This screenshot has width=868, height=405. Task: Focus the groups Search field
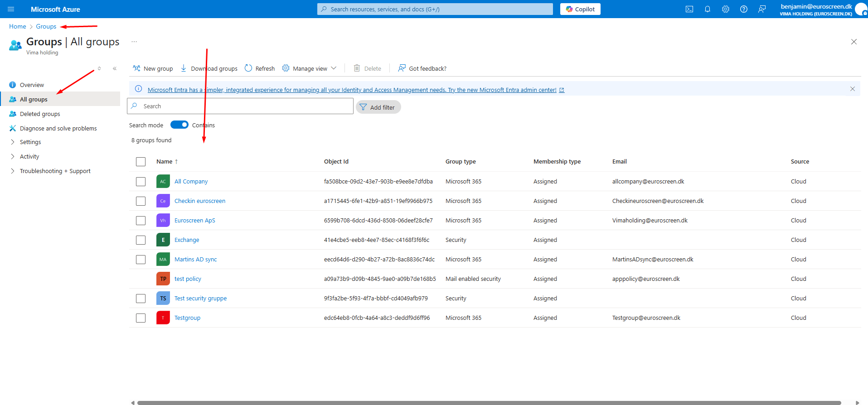[240, 106]
